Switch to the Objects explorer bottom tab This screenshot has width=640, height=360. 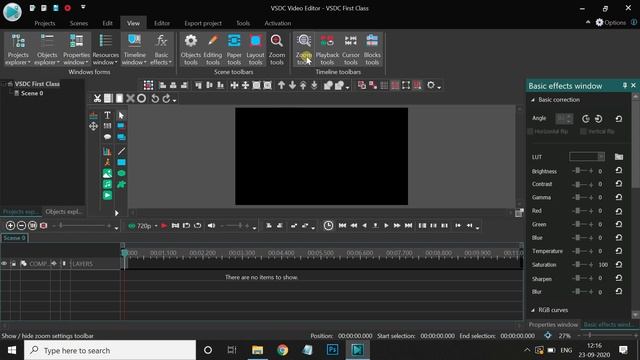tap(64, 211)
